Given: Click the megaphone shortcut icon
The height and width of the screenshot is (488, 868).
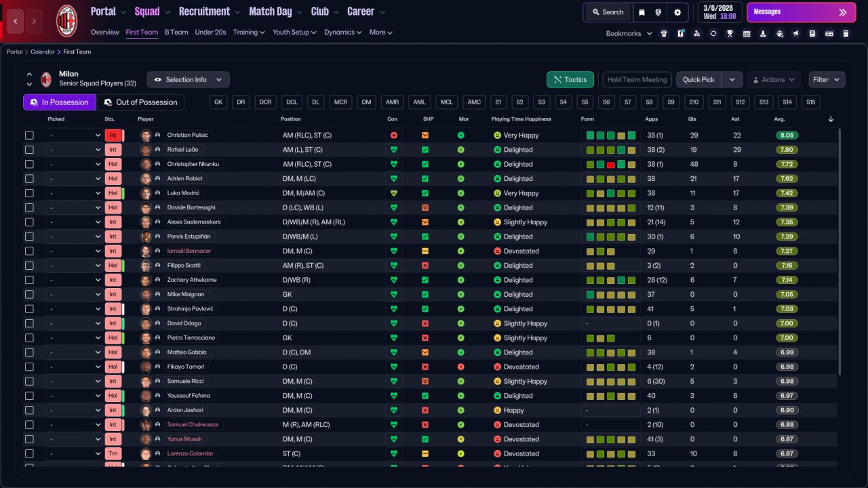Looking at the screenshot, I should click(x=796, y=33).
